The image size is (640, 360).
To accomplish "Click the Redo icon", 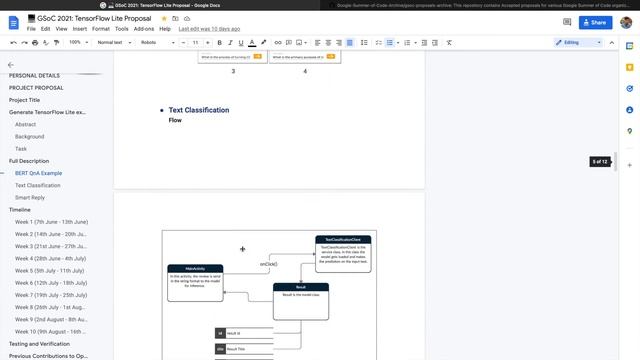I will (24, 42).
